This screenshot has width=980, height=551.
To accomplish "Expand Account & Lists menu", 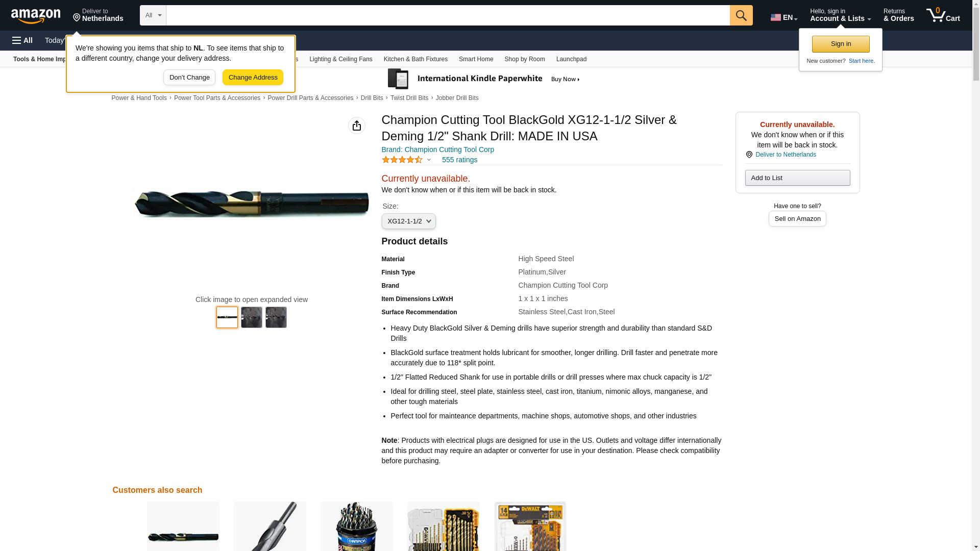I will pos(840,15).
